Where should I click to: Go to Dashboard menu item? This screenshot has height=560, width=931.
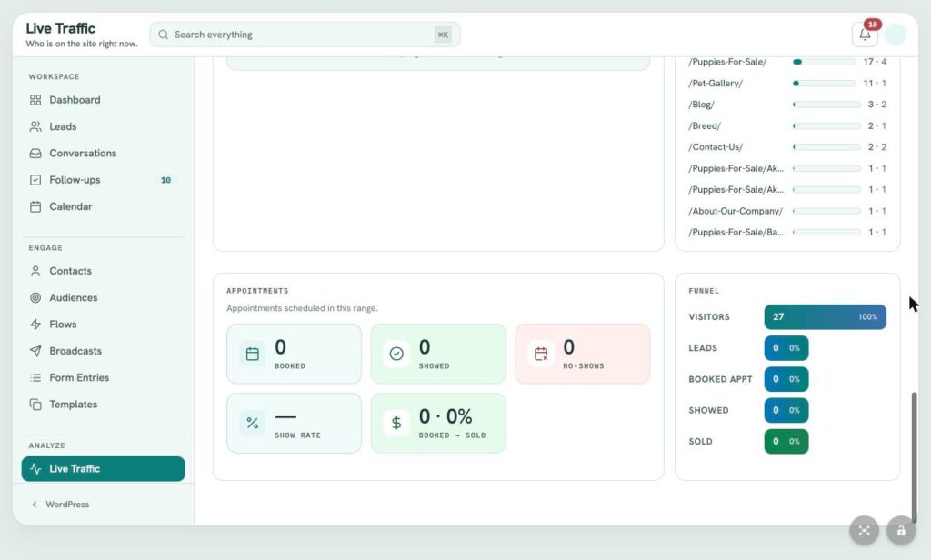(x=104, y=100)
